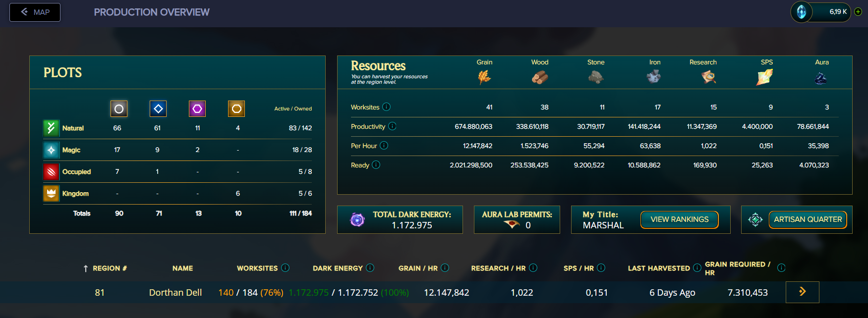Click the Stone resource icon
Image resolution: width=868 pixels, height=318 pixels.
[x=595, y=77]
